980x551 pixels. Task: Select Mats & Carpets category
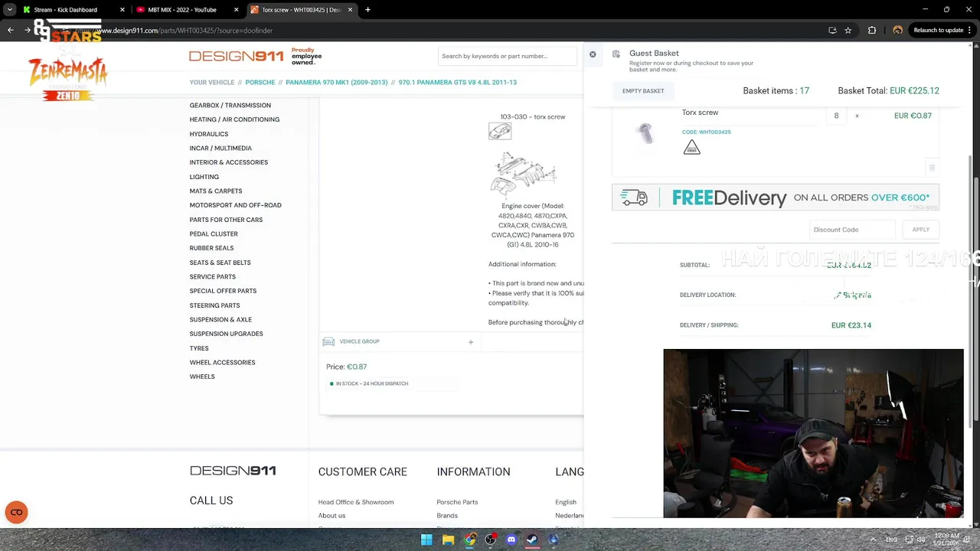tap(215, 191)
